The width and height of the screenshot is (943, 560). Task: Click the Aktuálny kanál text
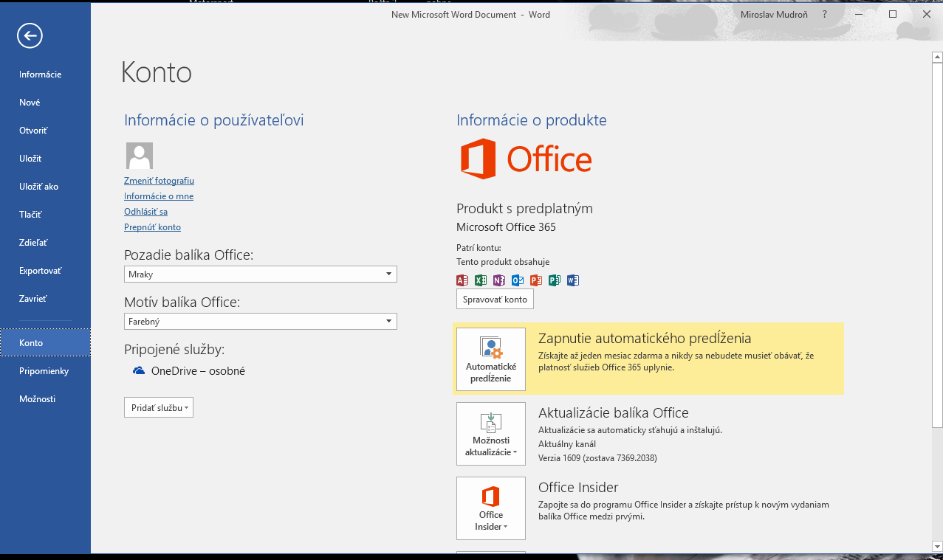tap(567, 444)
